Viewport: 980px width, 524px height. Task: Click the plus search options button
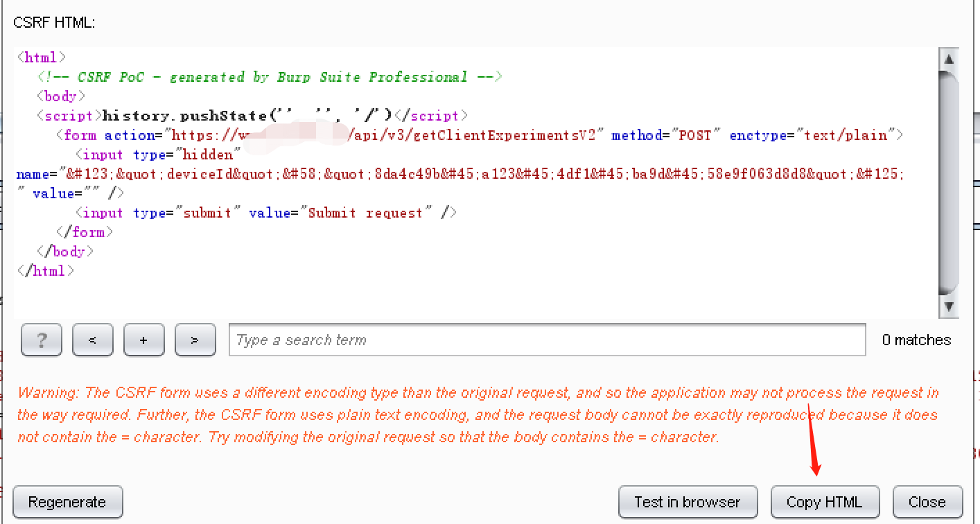pyautogui.click(x=143, y=340)
